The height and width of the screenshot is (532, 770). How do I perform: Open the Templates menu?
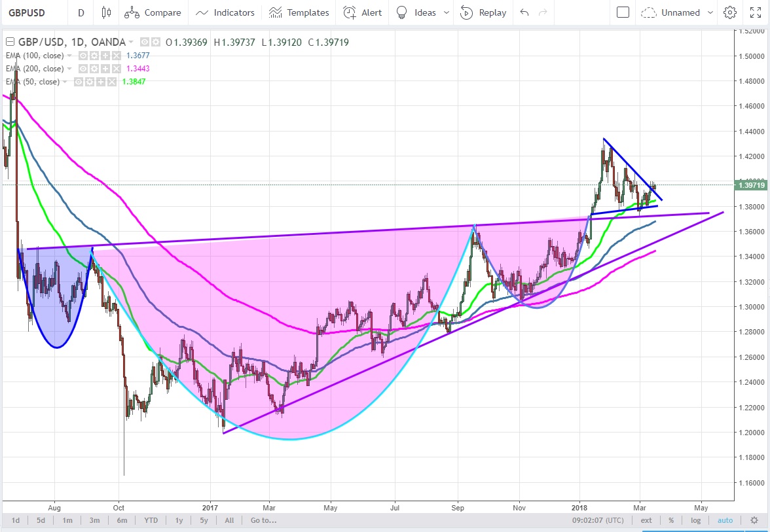[x=299, y=12]
